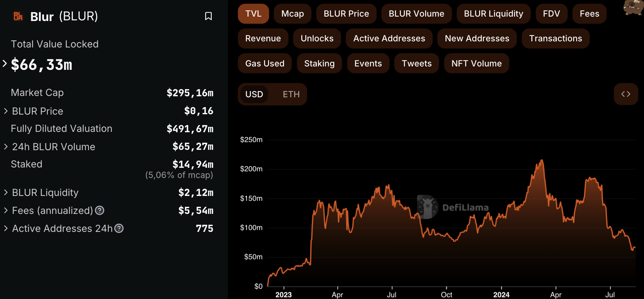Click help icon next to Active Addresses 24h

coord(119,228)
